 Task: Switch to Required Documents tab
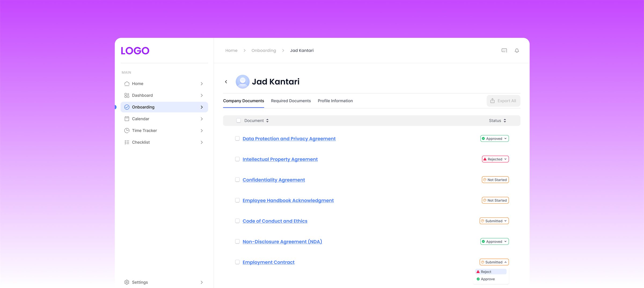click(291, 101)
